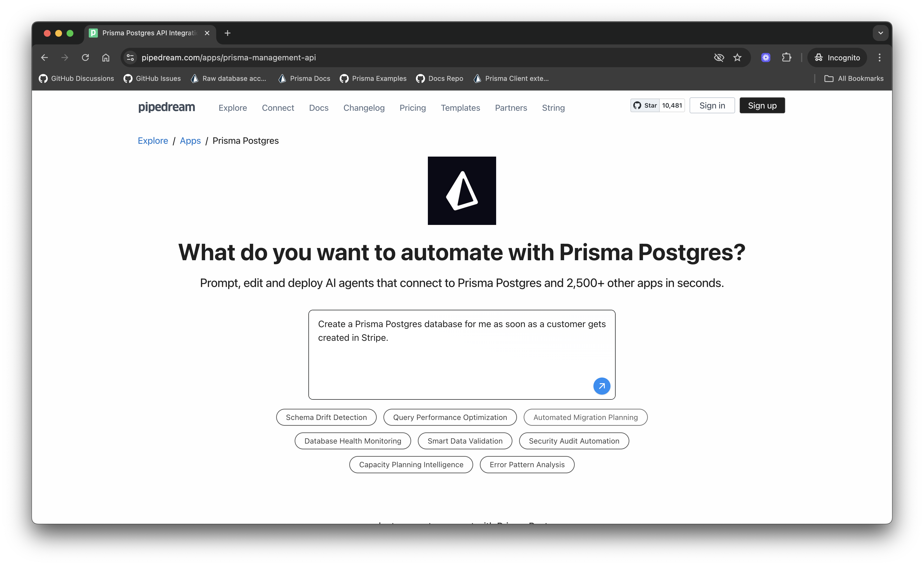924x566 pixels.
Task: Toggle third-party cookie blocking eye icon
Action: pyautogui.click(x=719, y=58)
